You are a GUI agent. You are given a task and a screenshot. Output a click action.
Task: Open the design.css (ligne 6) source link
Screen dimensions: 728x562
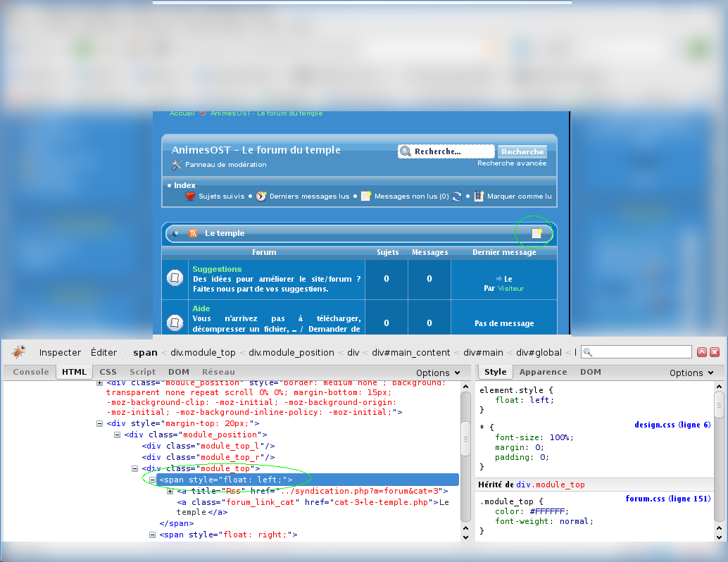pyautogui.click(x=672, y=425)
